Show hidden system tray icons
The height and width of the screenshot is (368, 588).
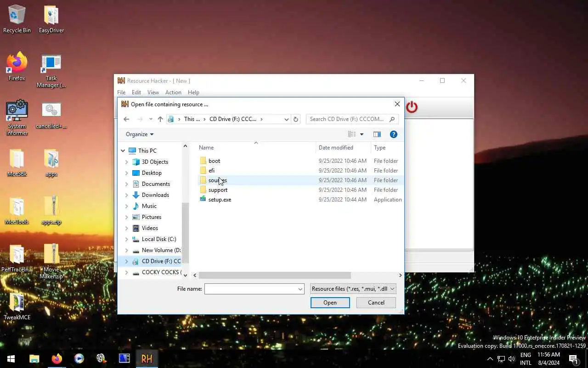pos(490,359)
